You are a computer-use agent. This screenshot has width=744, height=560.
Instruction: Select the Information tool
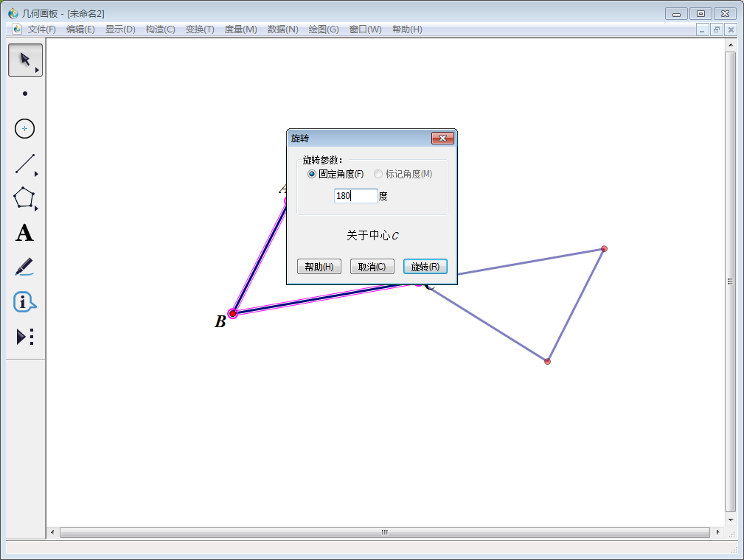click(24, 301)
